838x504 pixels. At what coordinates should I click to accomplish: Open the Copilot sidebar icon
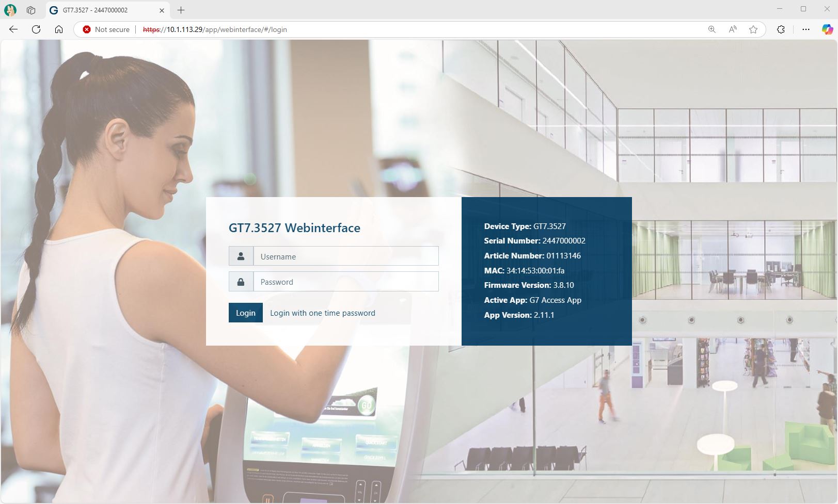(x=828, y=29)
